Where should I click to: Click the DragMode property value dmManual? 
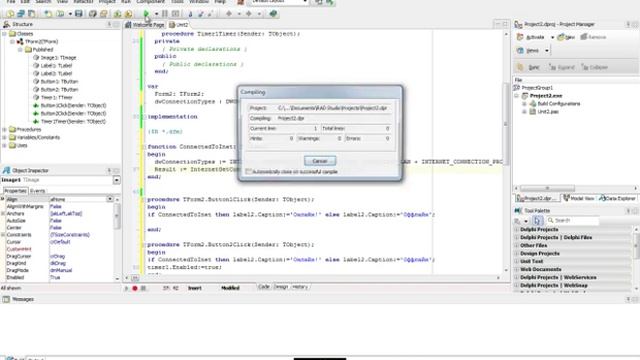click(61, 270)
